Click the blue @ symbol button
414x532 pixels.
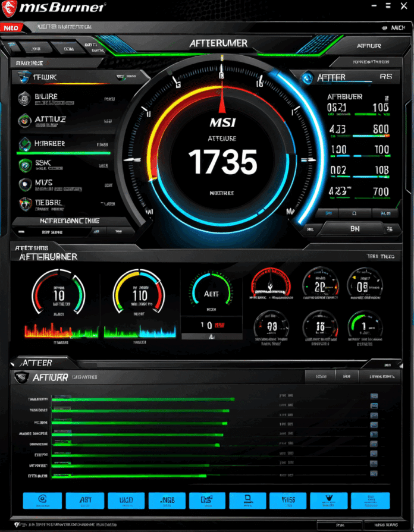pyautogui.click(x=42, y=500)
